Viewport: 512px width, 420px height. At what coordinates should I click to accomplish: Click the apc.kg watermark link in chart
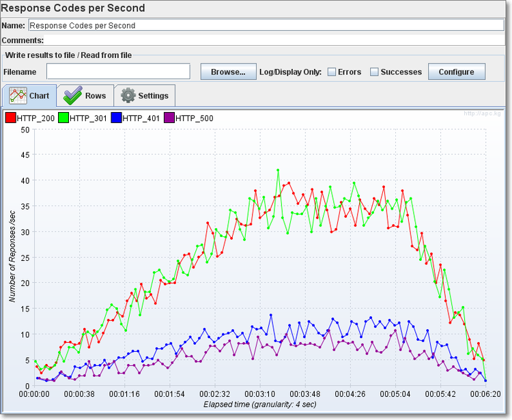tap(482, 113)
